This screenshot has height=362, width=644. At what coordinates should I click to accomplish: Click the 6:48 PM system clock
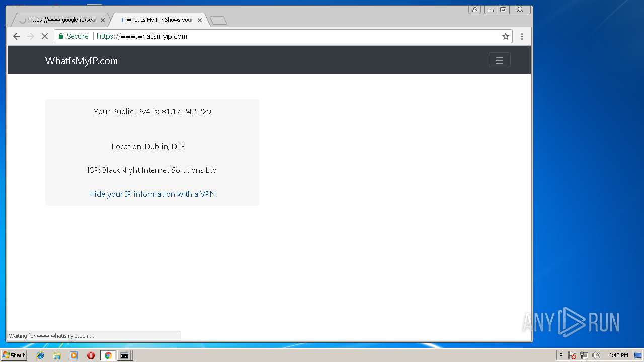click(618, 355)
